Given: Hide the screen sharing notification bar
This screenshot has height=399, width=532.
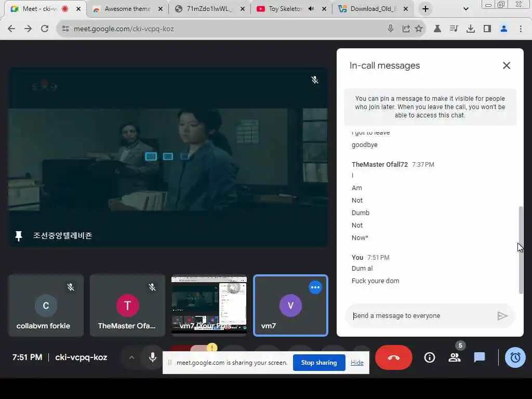Looking at the screenshot, I should [357, 363].
